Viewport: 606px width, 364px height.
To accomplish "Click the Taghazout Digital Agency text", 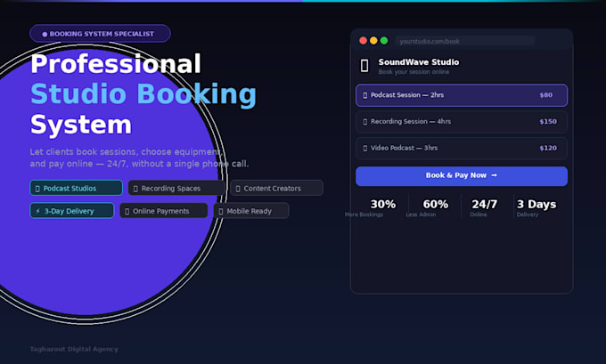I will click(x=74, y=349).
